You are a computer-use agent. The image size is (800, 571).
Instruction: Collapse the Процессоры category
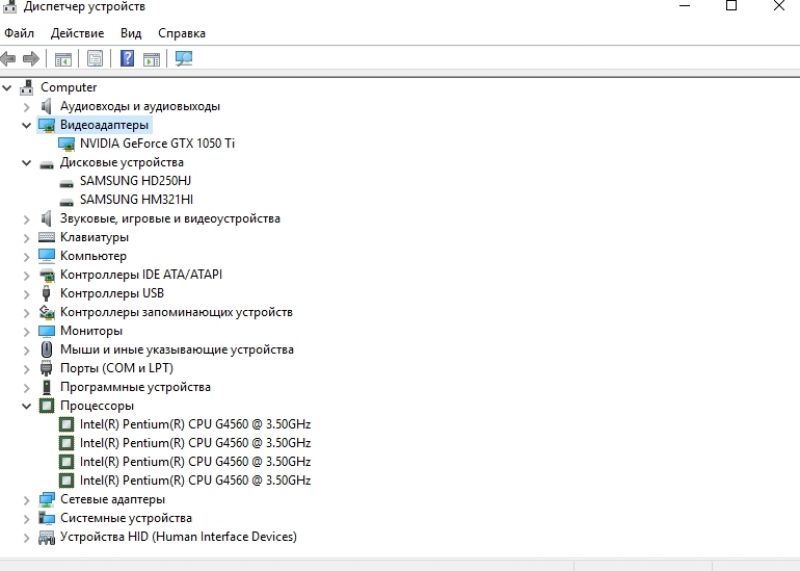pos(26,406)
